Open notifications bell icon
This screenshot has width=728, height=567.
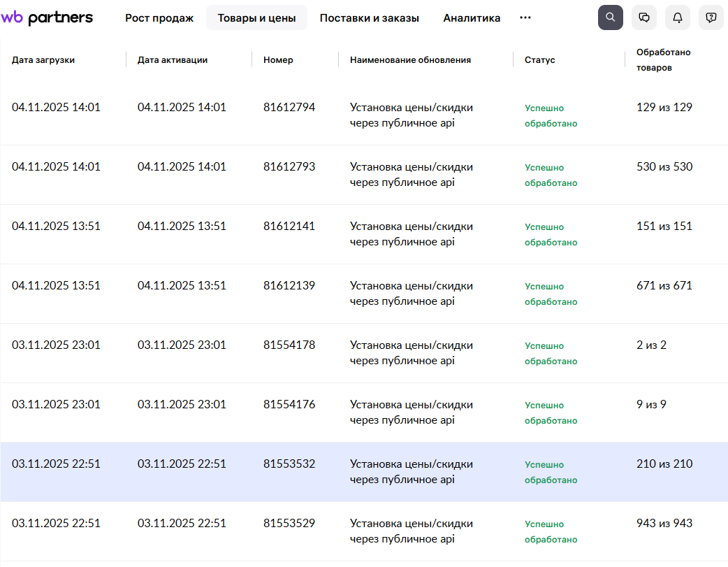point(677,17)
